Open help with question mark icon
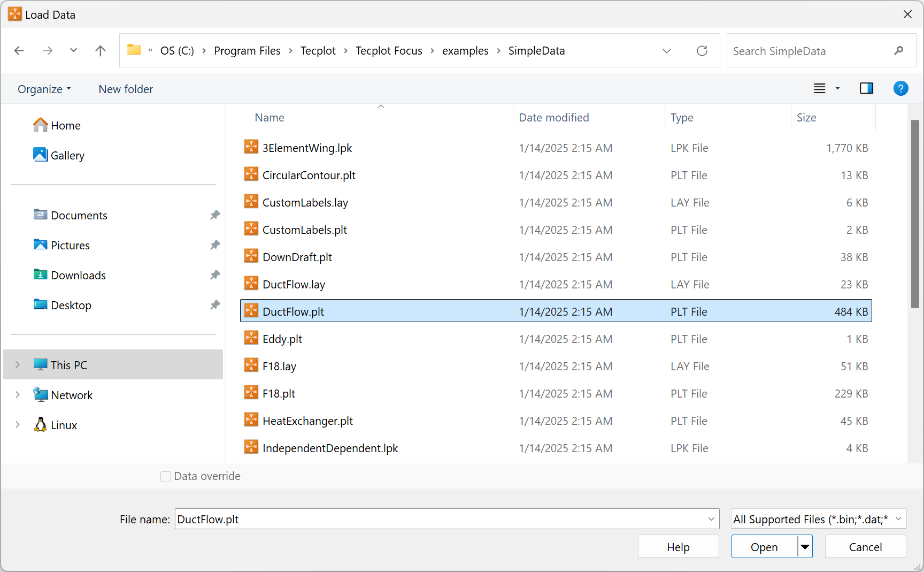The image size is (924, 572). [900, 88]
